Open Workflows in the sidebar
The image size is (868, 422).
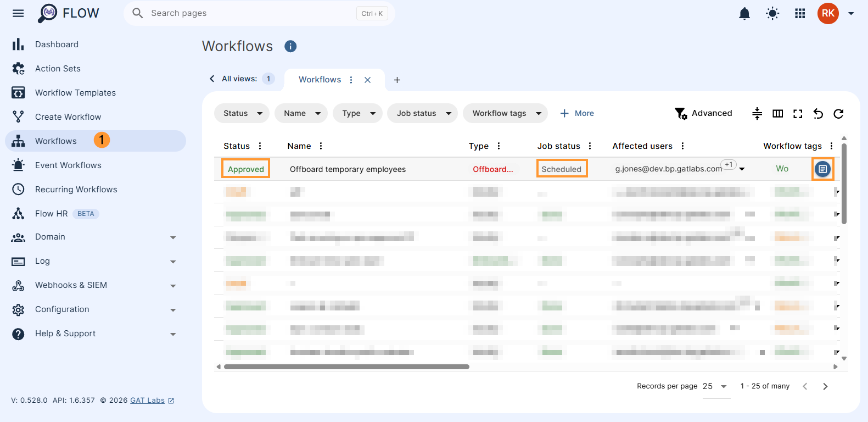click(x=96, y=141)
